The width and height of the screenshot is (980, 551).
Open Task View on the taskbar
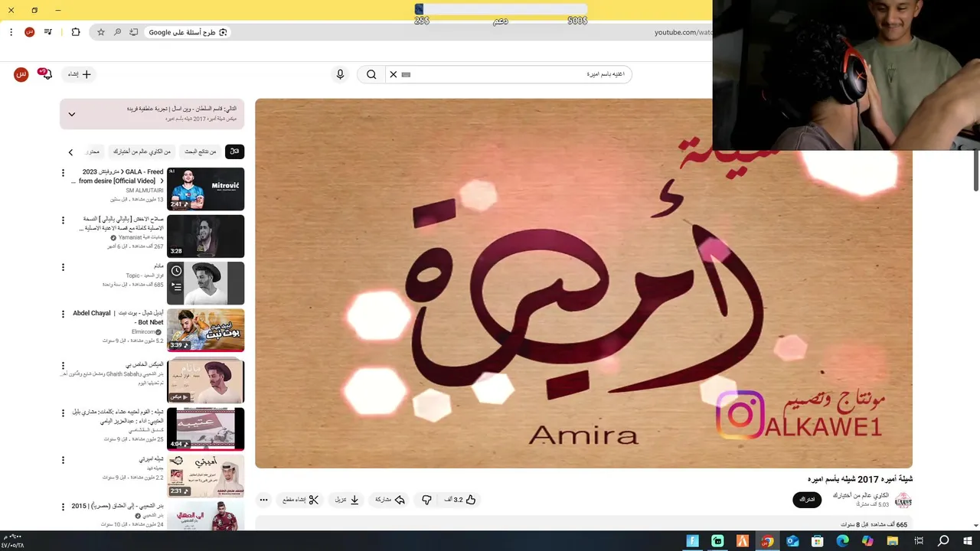[x=918, y=541]
